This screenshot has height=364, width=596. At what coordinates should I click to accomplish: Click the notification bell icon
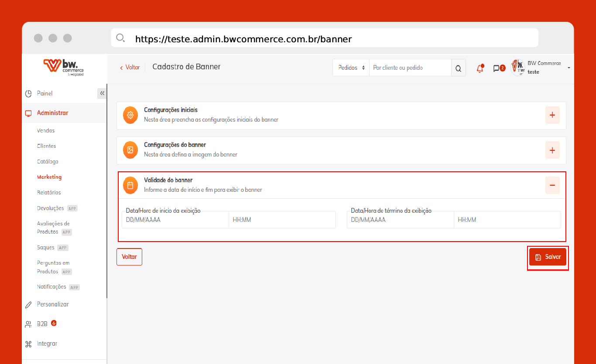480,68
